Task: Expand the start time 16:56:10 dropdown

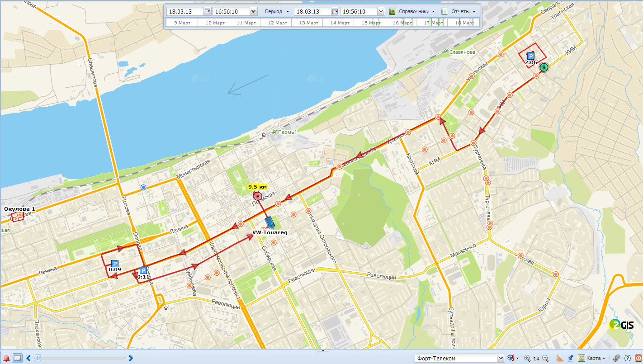Action: [x=253, y=11]
